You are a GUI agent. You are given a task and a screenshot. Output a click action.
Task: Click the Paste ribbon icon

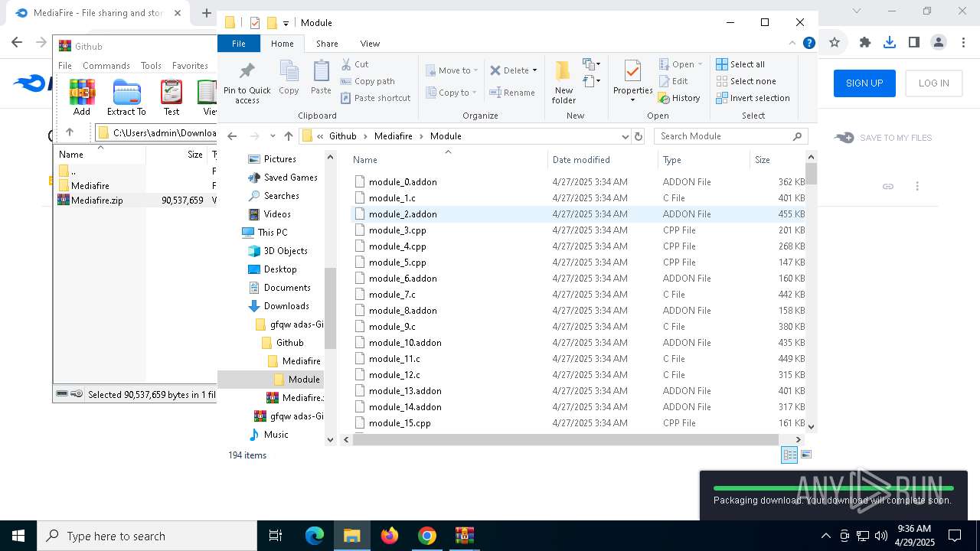[321, 77]
